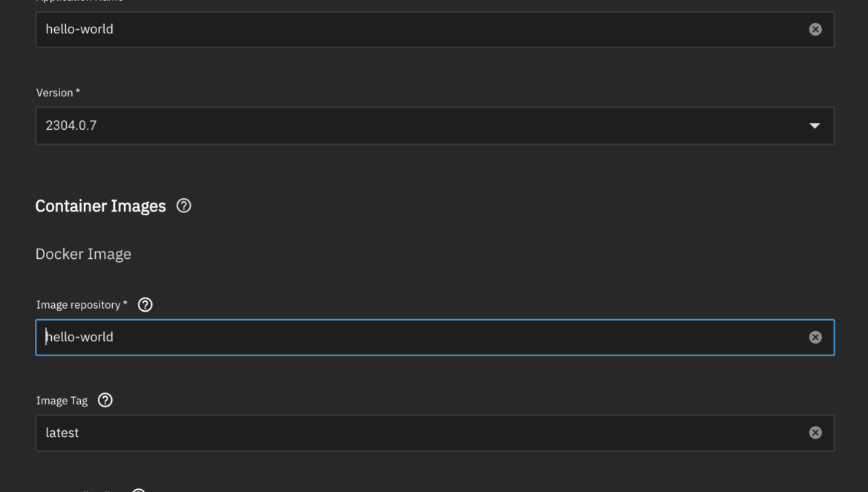
Task: Show help for Image Tag
Action: click(105, 400)
